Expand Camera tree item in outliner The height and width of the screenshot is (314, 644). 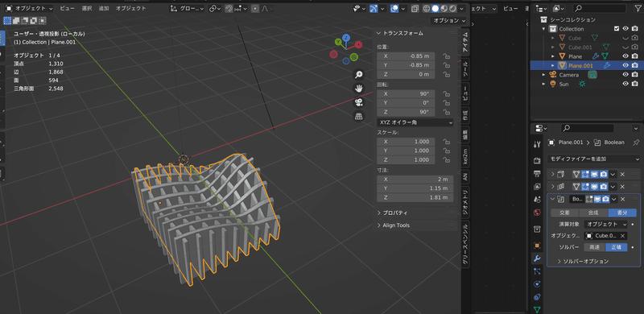pyautogui.click(x=544, y=75)
